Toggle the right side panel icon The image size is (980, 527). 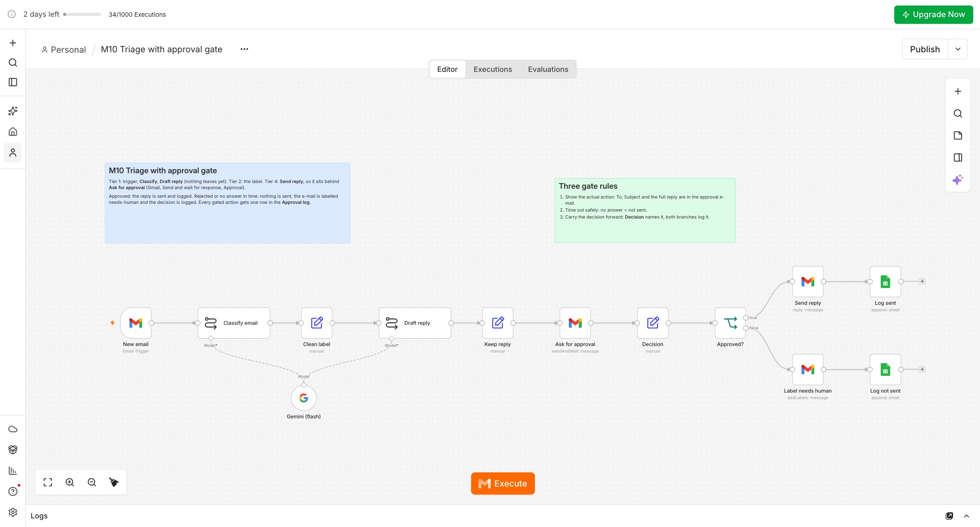[958, 158]
